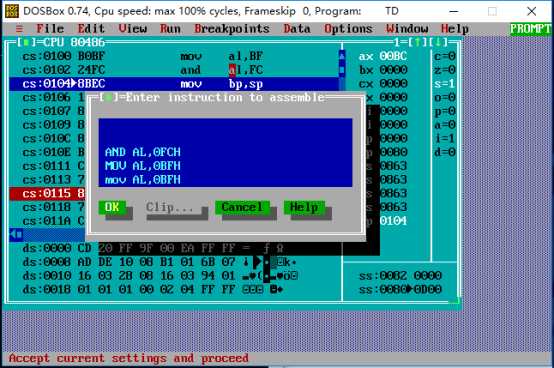This screenshot has width=554, height=368.
Task: Click the OK button in the dialog
Action: tap(112, 207)
